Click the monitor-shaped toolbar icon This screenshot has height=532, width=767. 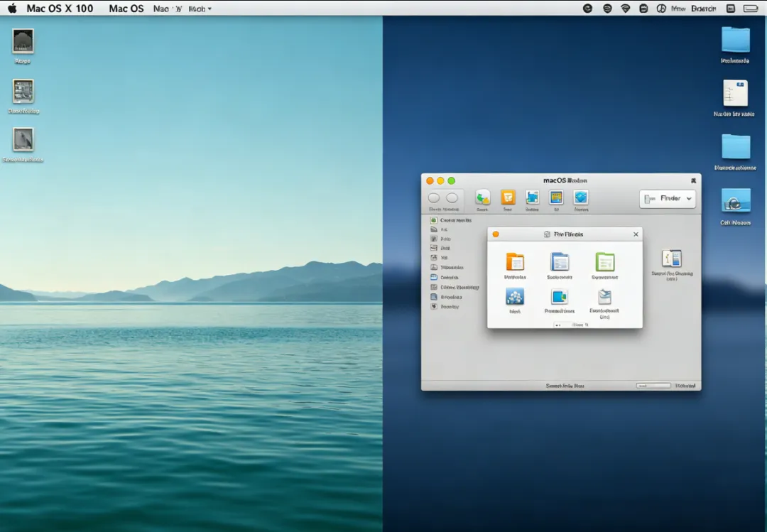(556, 197)
